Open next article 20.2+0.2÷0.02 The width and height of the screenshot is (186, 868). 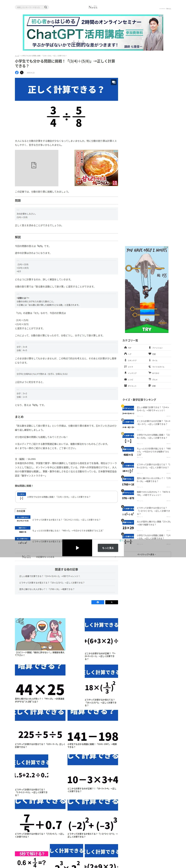tap(66, 520)
